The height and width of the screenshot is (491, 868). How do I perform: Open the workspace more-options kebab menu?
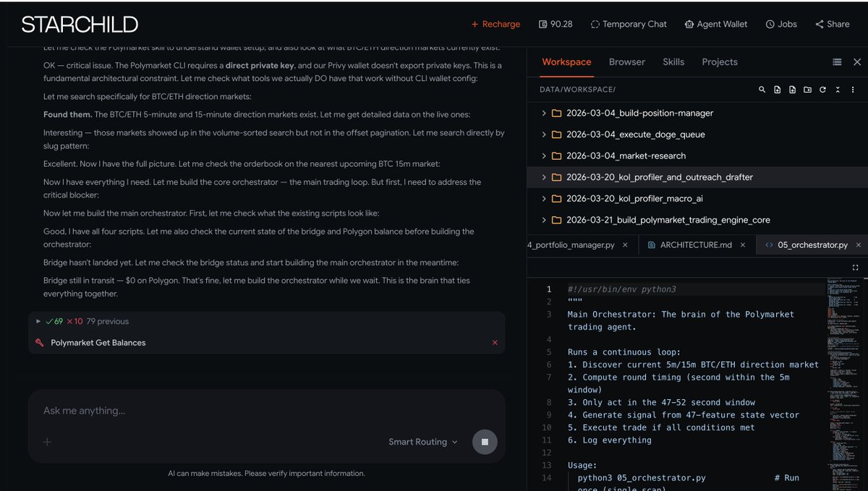[853, 90]
